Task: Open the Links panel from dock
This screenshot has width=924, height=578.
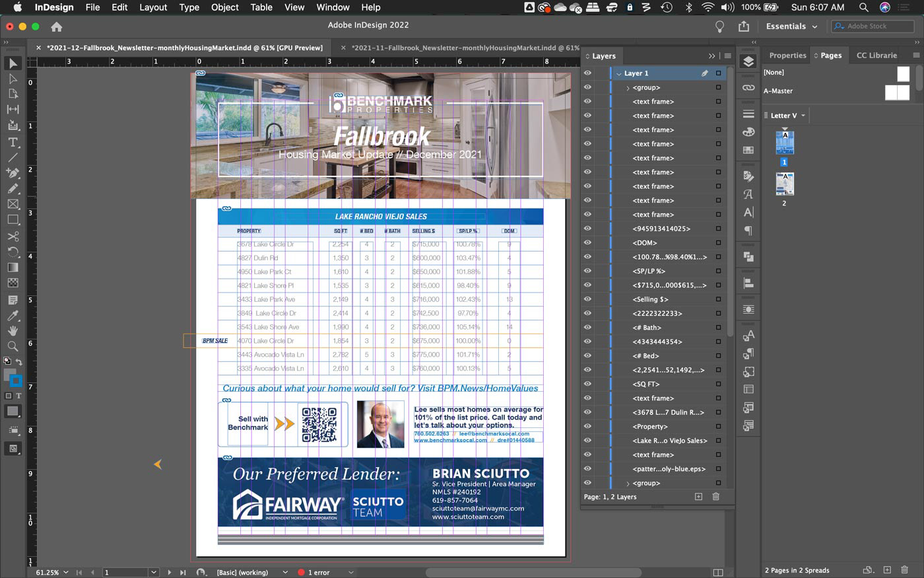Action: (x=748, y=87)
